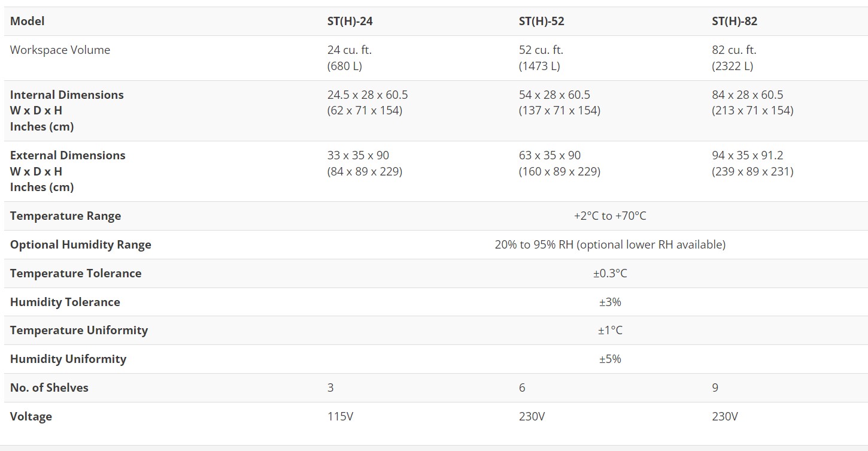Click the 115V voltage value
This screenshot has height=451, width=868.
(x=340, y=417)
